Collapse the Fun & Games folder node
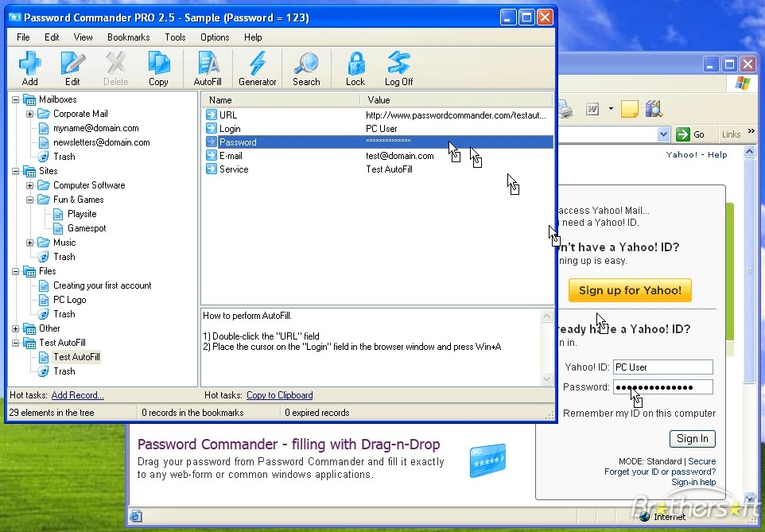765x532 pixels. point(29,200)
